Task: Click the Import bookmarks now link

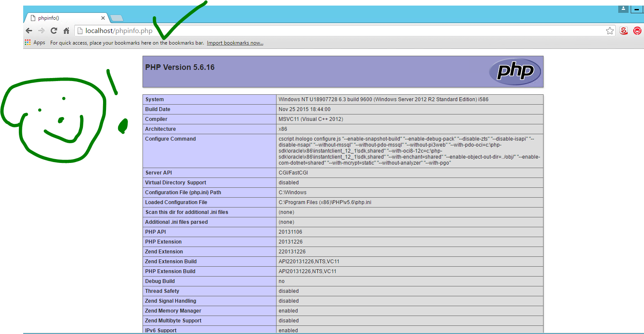Action: pos(235,43)
